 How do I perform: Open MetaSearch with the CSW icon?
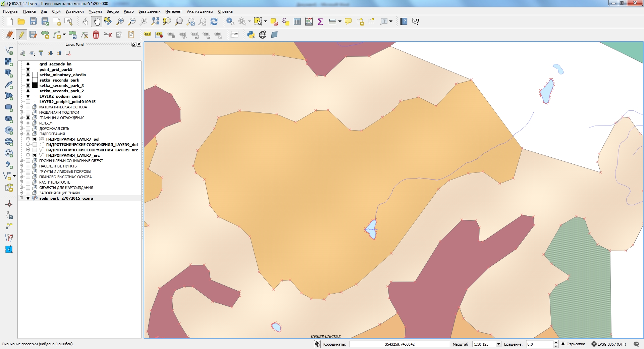[x=234, y=34]
